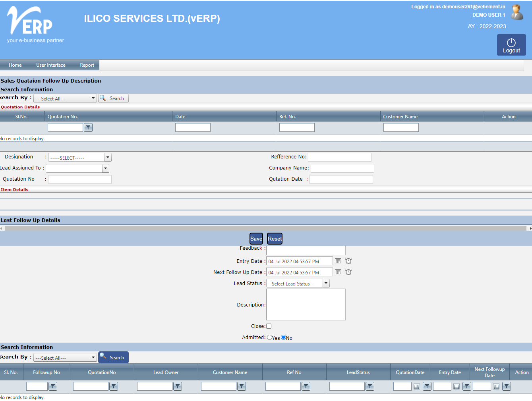The height and width of the screenshot is (401, 532).
Task: Open the Next Follow Up Date calendar picker
Action: click(338, 272)
